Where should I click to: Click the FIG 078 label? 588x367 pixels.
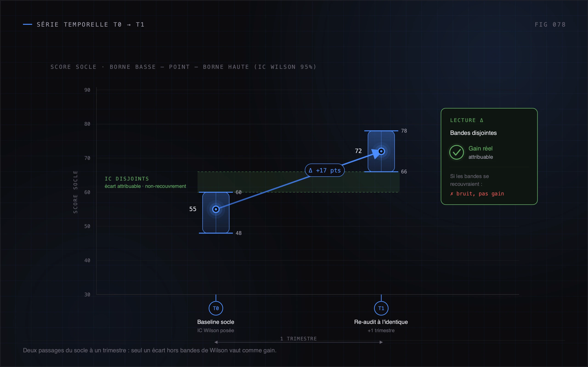[550, 25]
